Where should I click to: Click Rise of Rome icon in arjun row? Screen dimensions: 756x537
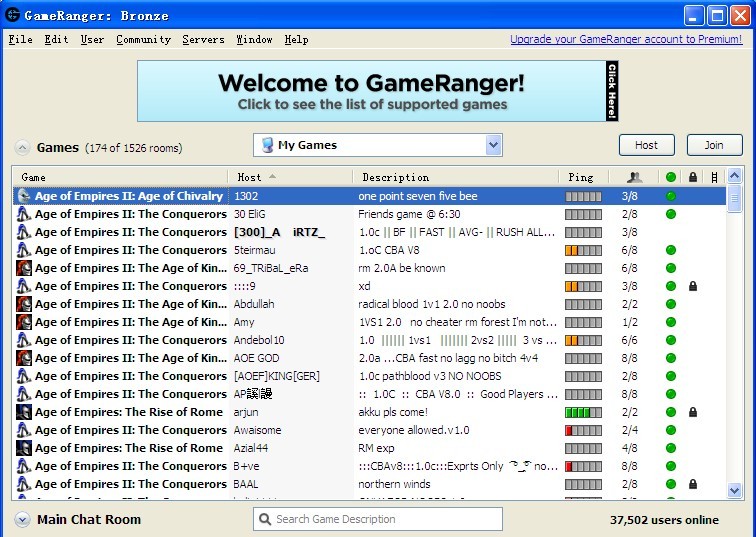[x=24, y=412]
